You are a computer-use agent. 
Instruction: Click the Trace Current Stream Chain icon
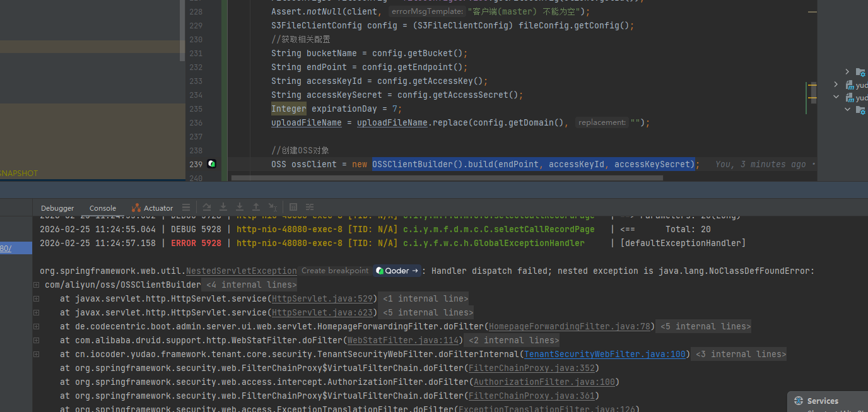[310, 208]
